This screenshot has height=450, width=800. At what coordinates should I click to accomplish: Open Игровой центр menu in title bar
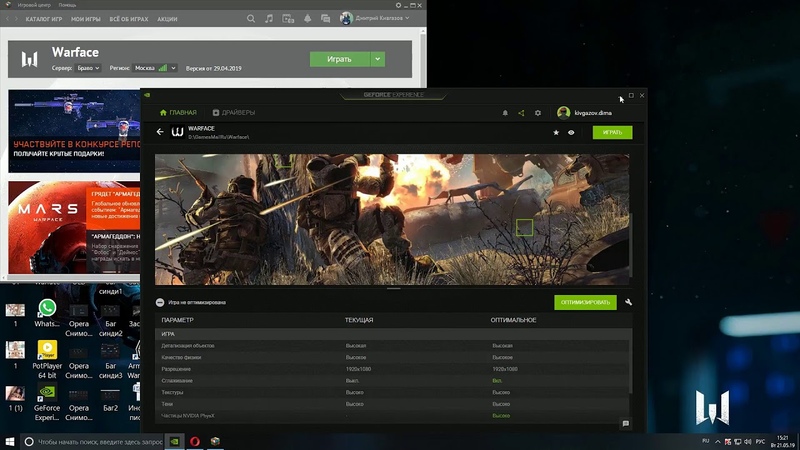[34, 5]
